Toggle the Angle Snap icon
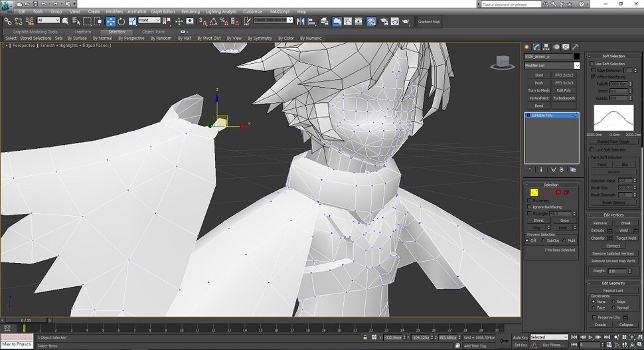This screenshot has width=644, height=350. click(x=213, y=21)
